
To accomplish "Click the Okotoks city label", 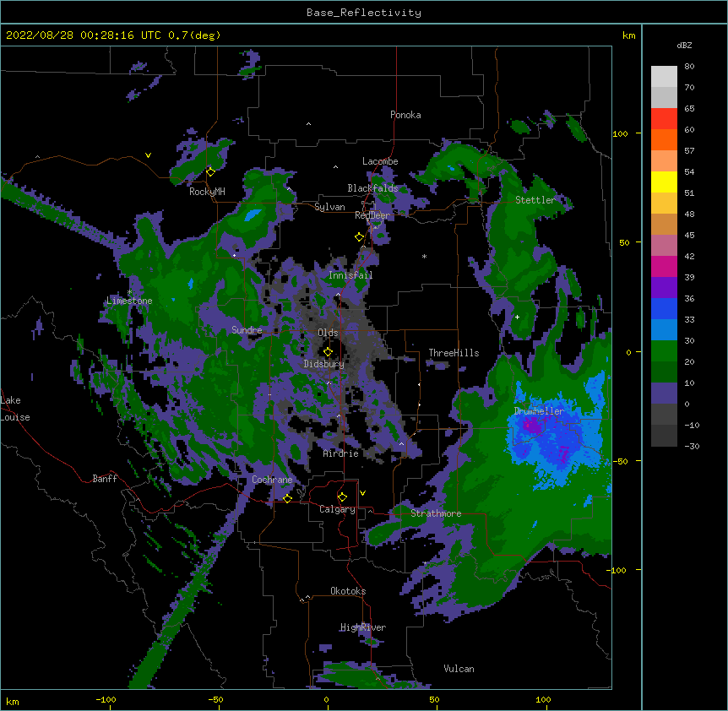I will 348,591.
